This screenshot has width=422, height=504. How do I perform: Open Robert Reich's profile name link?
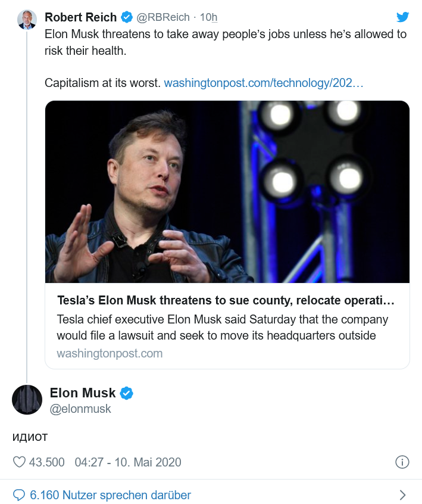coord(81,17)
